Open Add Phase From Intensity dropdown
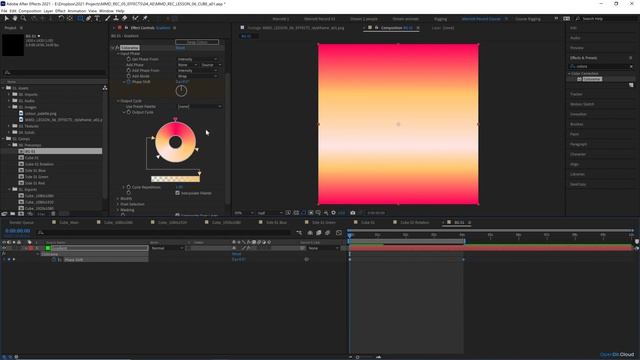The height and width of the screenshot is (360, 640). click(x=198, y=71)
